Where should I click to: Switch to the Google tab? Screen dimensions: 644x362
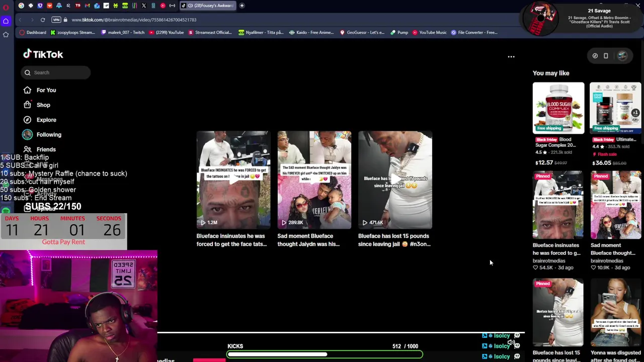[21, 6]
